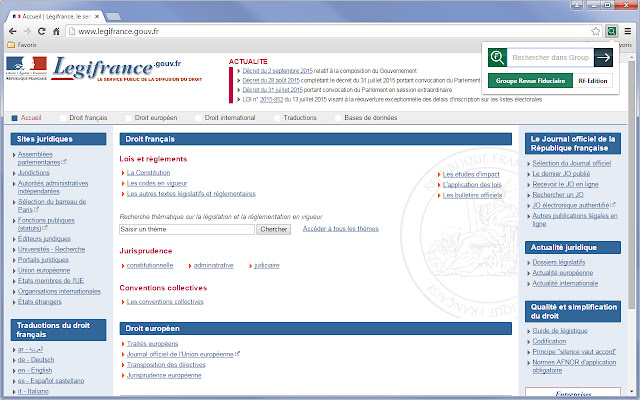640x400 pixels.
Task: Click the Legifrance logo
Action: pos(127,69)
